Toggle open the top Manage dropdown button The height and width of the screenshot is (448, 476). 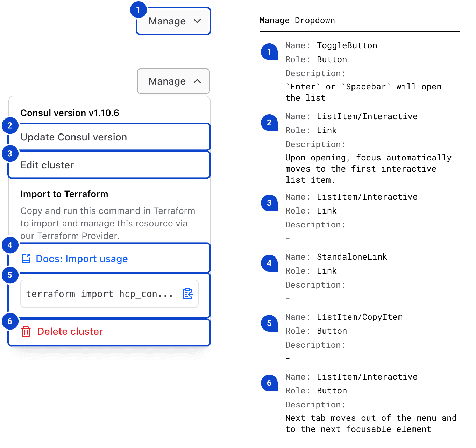(x=173, y=21)
